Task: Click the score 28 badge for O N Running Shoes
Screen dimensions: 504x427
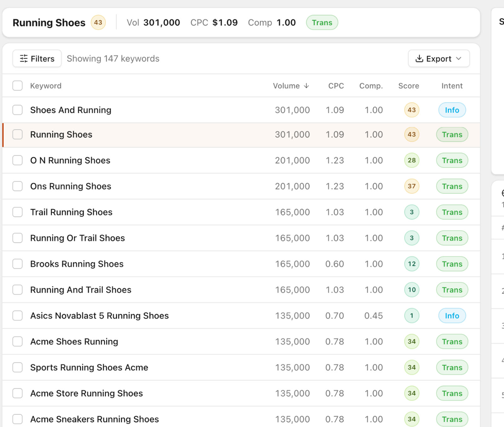Action: click(412, 160)
